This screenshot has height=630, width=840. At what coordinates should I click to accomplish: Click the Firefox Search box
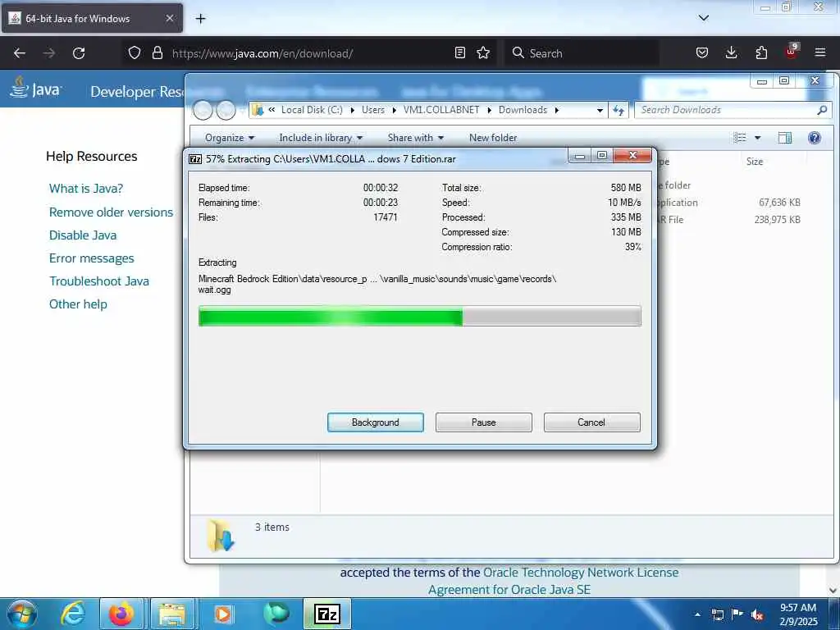[x=582, y=53]
